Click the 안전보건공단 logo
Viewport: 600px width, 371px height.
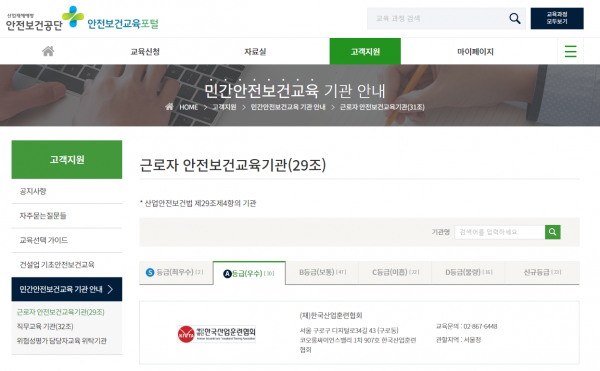(45, 18)
